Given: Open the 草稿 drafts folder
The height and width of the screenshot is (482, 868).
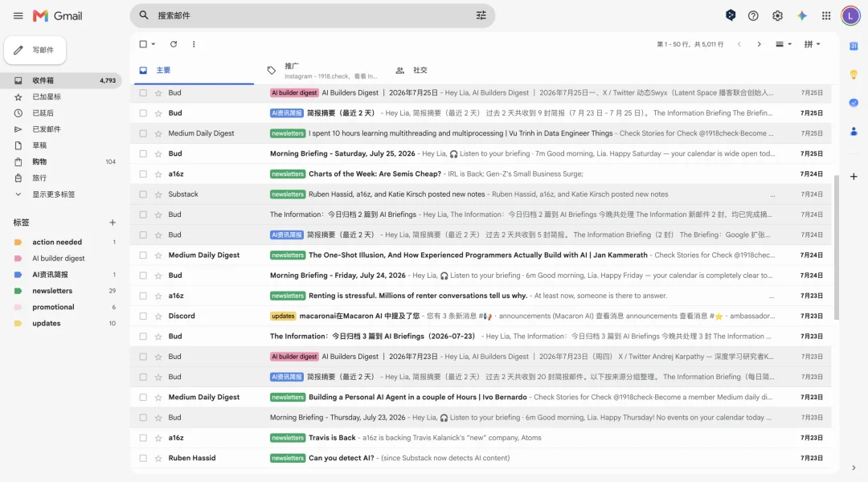Looking at the screenshot, I should 61,145.
